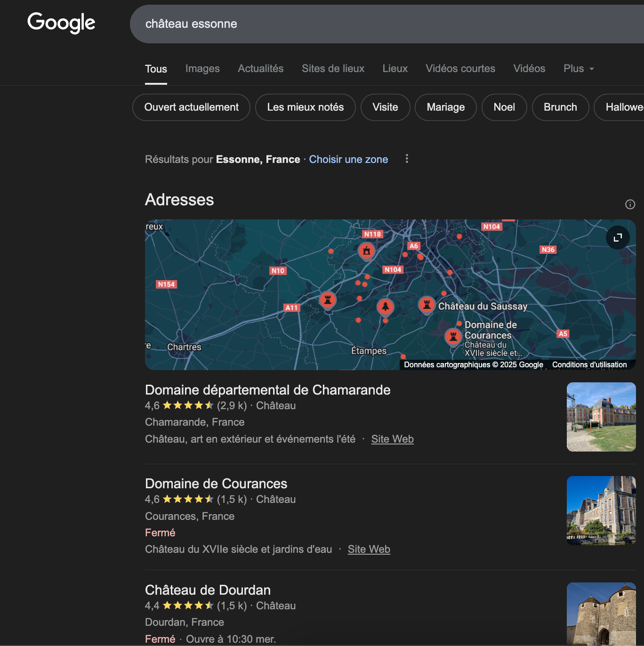This screenshot has height=646, width=644.
Task: Switch to the Actualités tab
Action: [261, 69]
